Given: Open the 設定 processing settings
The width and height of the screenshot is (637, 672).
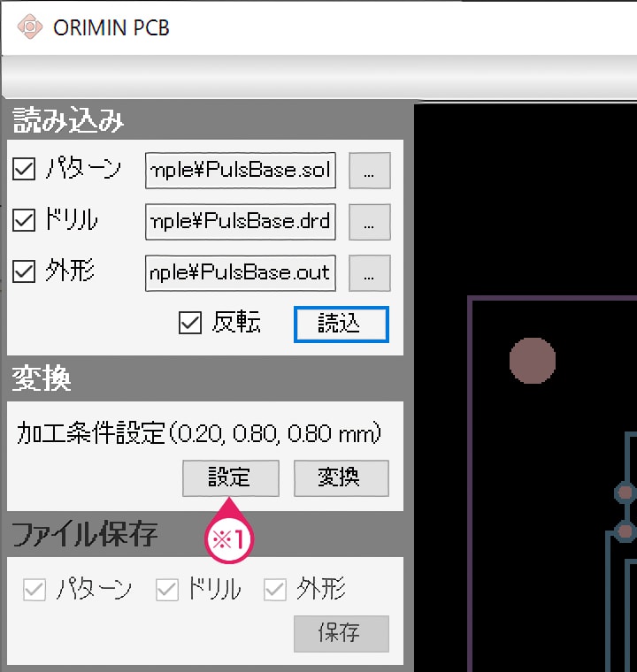Looking at the screenshot, I should (230, 478).
